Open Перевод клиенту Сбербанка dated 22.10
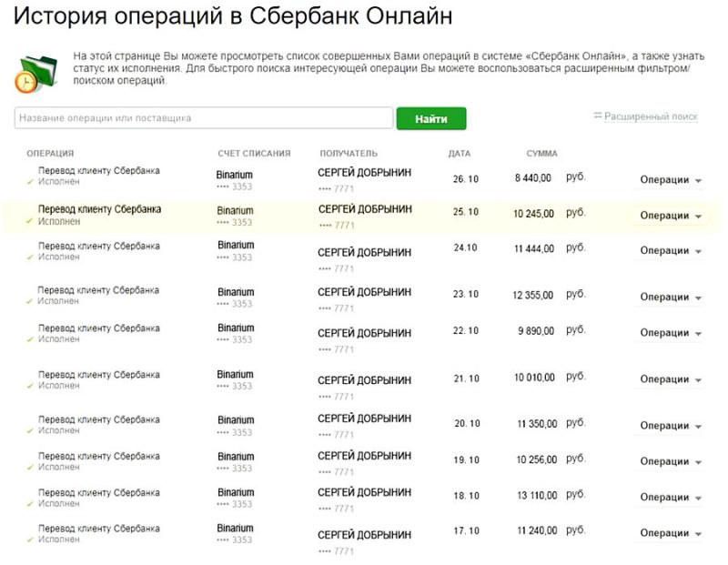Viewport: 728px width, 565px height. (x=99, y=328)
